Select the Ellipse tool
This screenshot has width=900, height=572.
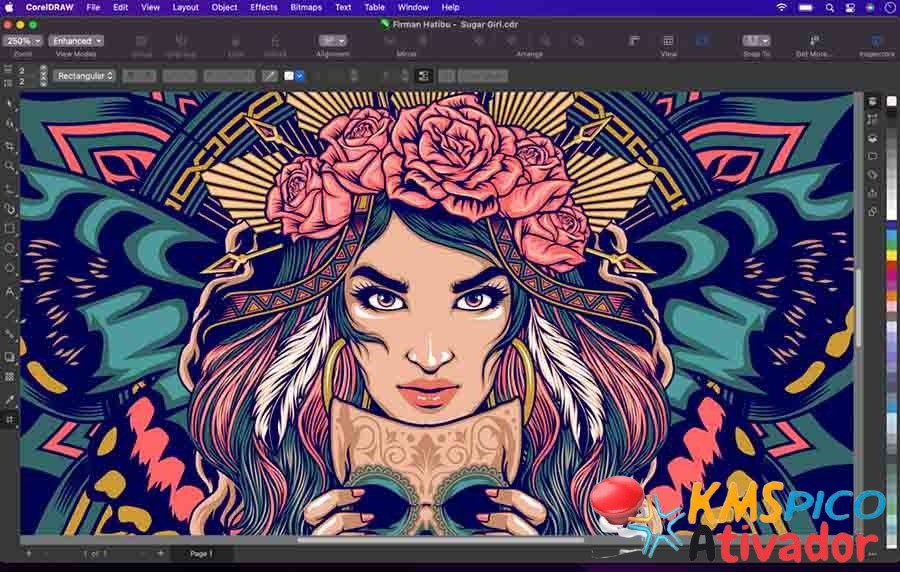(10, 248)
